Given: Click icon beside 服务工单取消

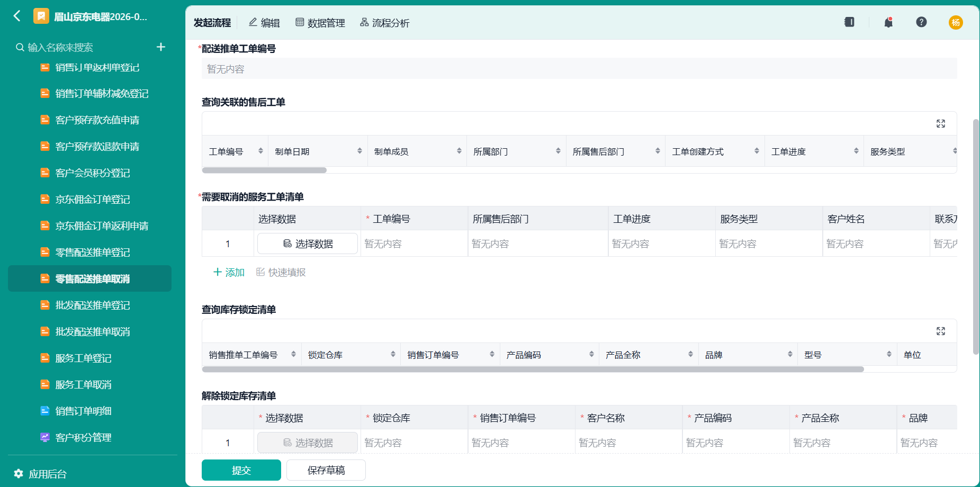Looking at the screenshot, I should pos(45,384).
